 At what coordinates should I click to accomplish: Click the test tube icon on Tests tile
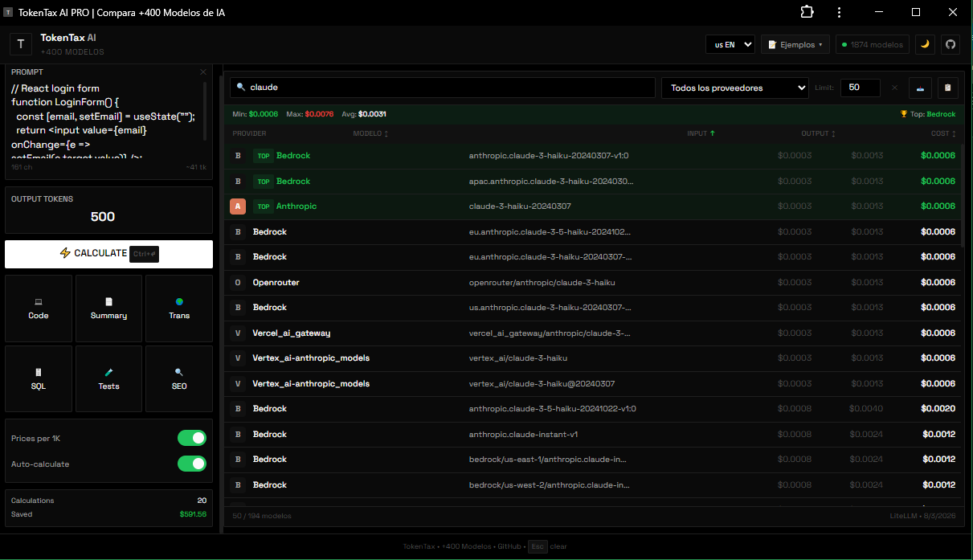point(108,373)
